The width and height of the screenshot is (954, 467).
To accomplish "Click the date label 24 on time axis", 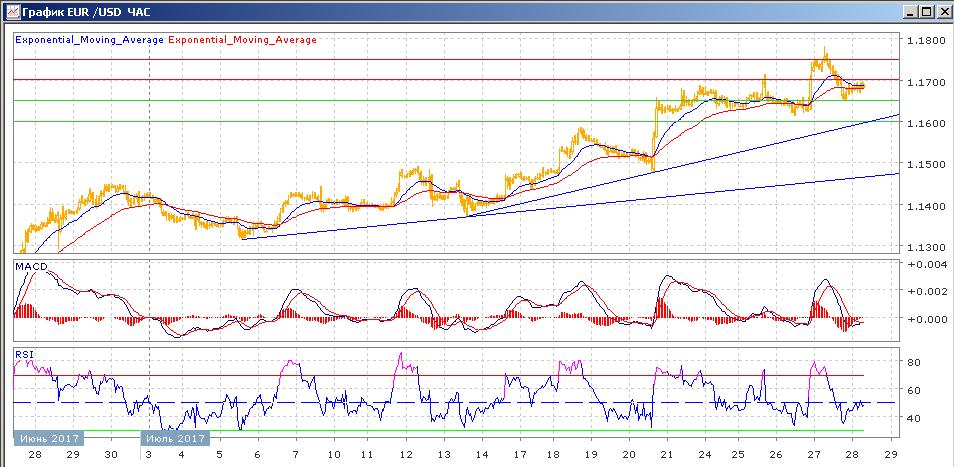I will coord(705,455).
